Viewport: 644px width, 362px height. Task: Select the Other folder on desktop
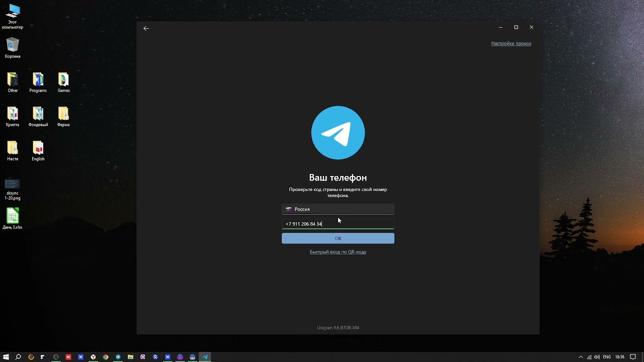[x=13, y=82]
